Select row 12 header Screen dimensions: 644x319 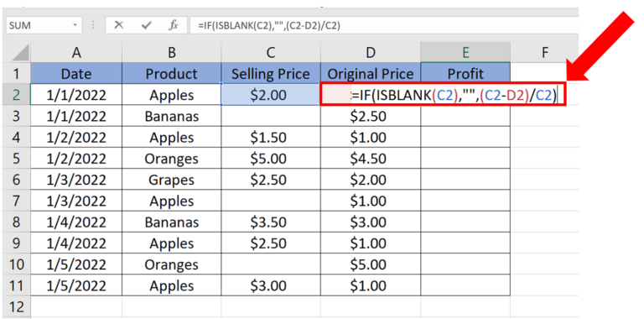click(x=16, y=306)
